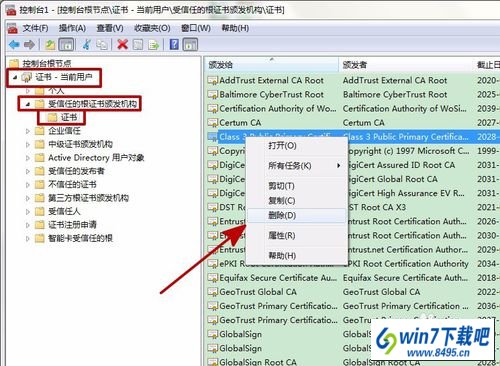Screen dimensions: 500x366
Task: Click the Export list toolbar icon
Action: (153, 44)
